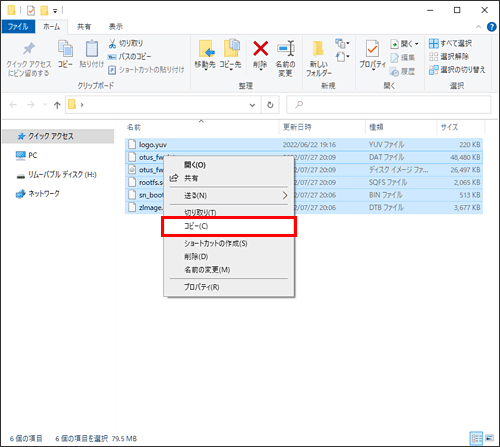Screen dimensions: 500x447
Task: Click the Cut (切り取り) scissors icon
Action: click(x=112, y=43)
